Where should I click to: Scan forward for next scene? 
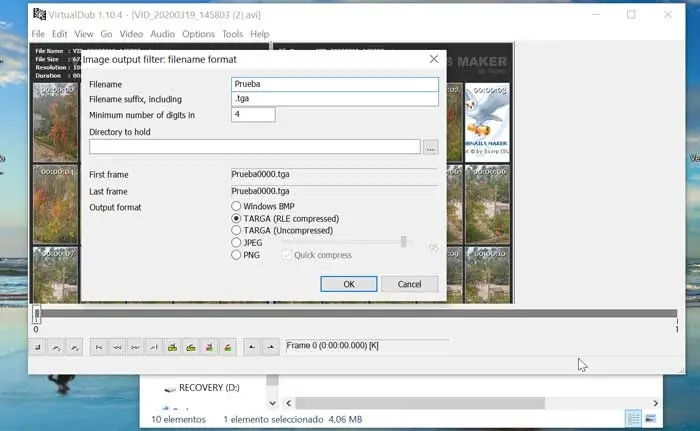[228, 347]
